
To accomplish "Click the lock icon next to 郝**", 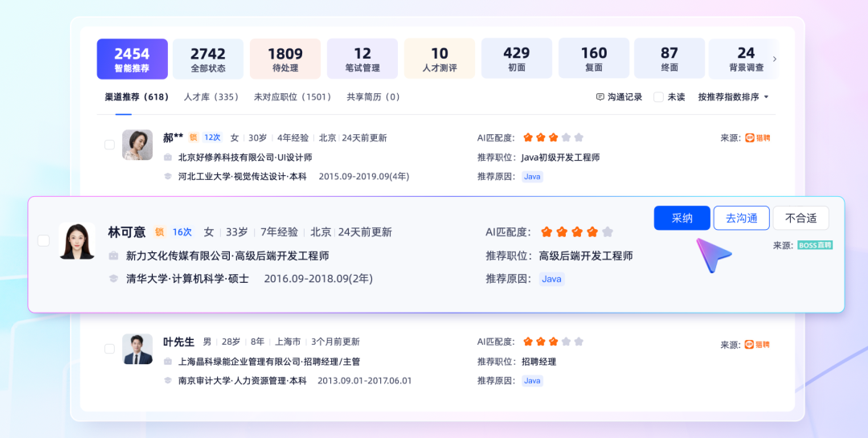I will [x=193, y=137].
